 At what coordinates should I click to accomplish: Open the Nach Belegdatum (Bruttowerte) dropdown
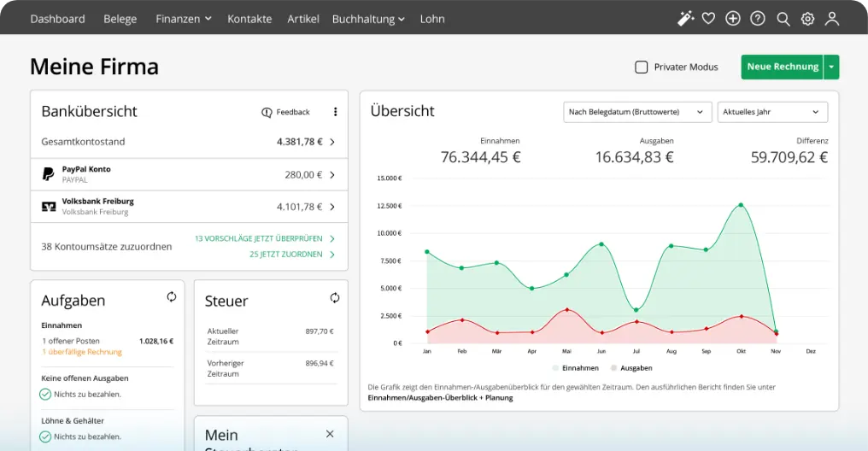tap(637, 112)
